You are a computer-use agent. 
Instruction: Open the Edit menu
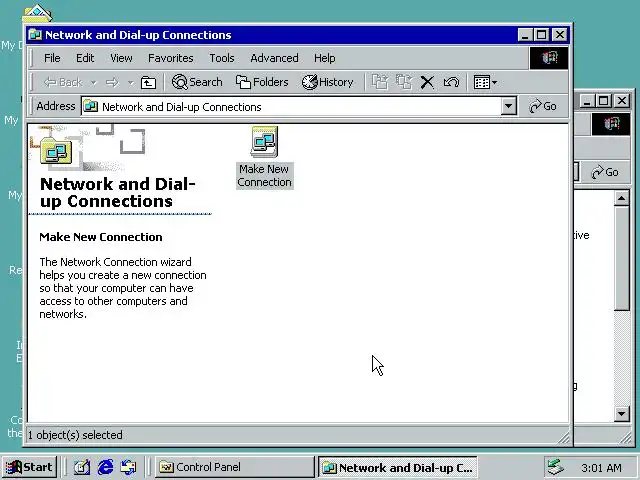[85, 58]
